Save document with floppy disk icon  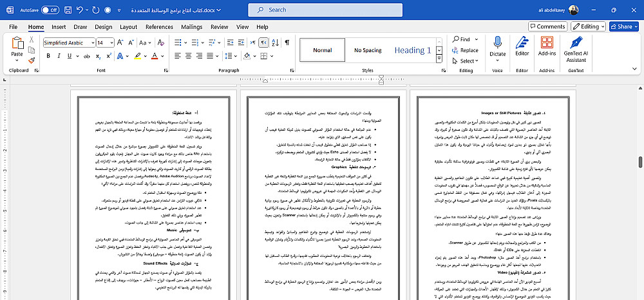[68, 10]
